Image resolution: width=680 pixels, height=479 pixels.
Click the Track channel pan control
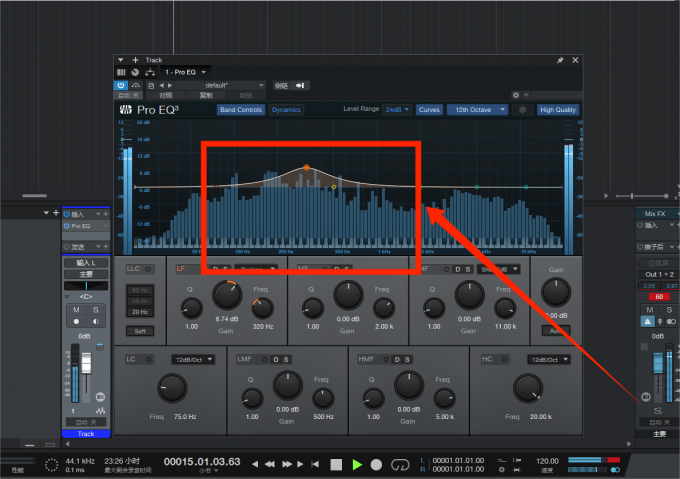[x=86, y=286]
